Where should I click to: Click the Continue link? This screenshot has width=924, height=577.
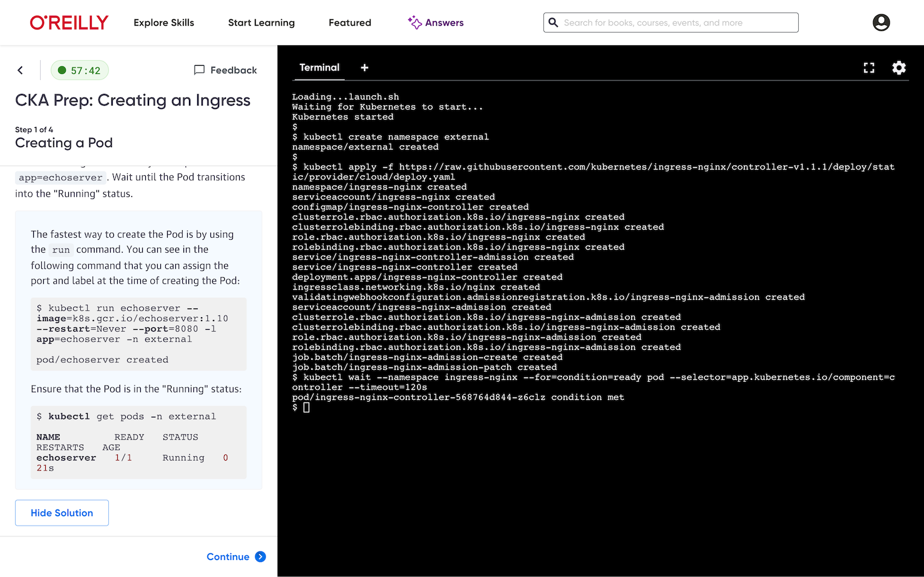(228, 556)
